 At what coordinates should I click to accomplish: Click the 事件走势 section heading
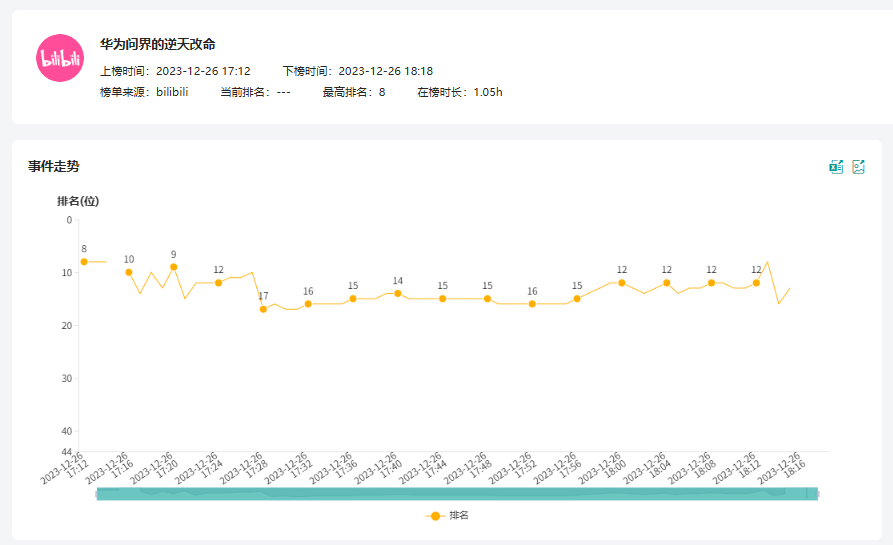(x=54, y=166)
